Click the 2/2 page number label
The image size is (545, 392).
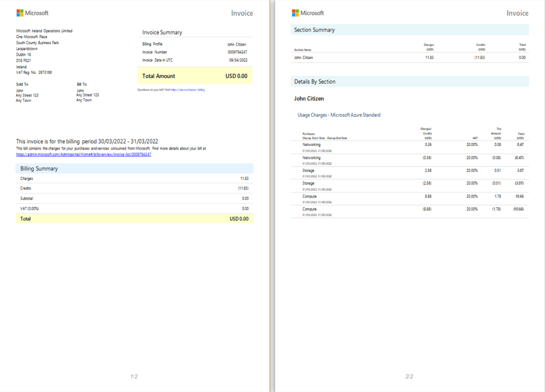pyautogui.click(x=410, y=376)
